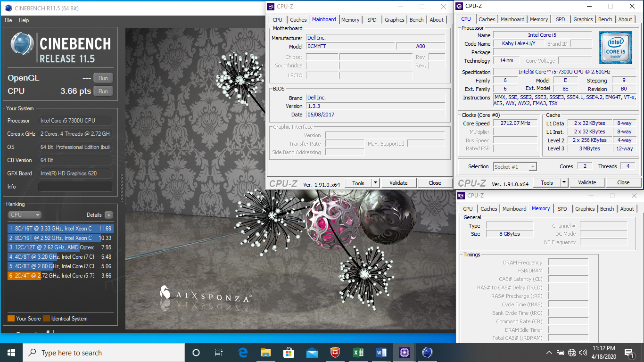Open Graphics tab in CPU-Z processor window
This screenshot has width=644, height=362.
[x=583, y=19]
